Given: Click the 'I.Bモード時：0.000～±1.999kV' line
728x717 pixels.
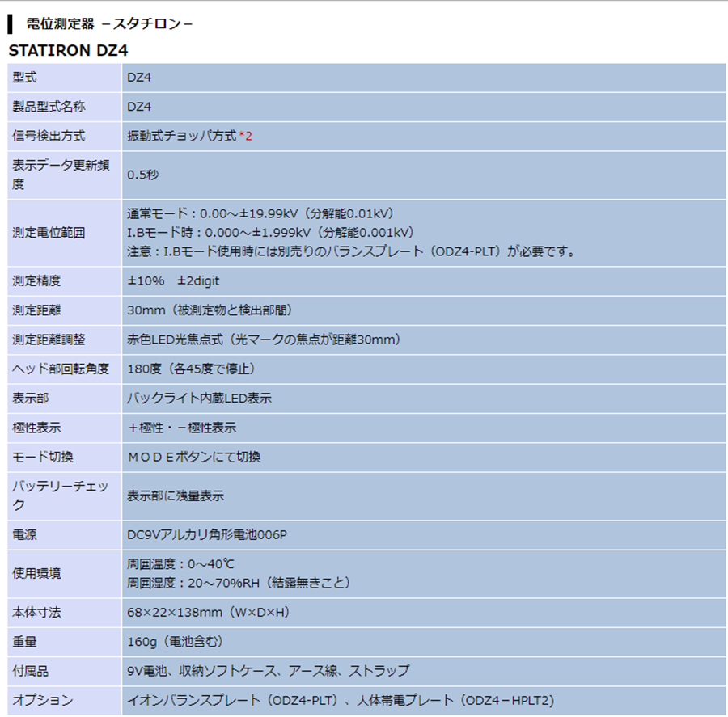Looking at the screenshot, I should pyautogui.click(x=271, y=233).
